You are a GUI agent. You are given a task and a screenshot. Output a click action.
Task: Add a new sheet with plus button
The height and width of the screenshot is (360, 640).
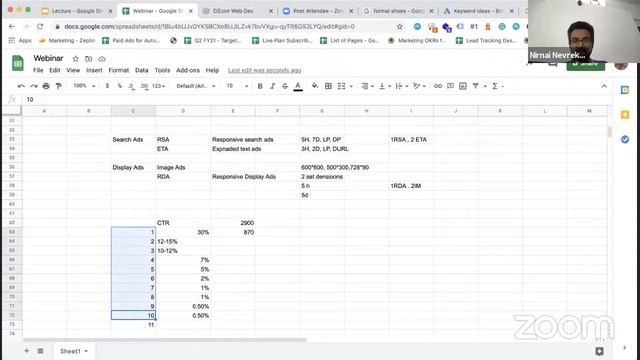click(27, 351)
